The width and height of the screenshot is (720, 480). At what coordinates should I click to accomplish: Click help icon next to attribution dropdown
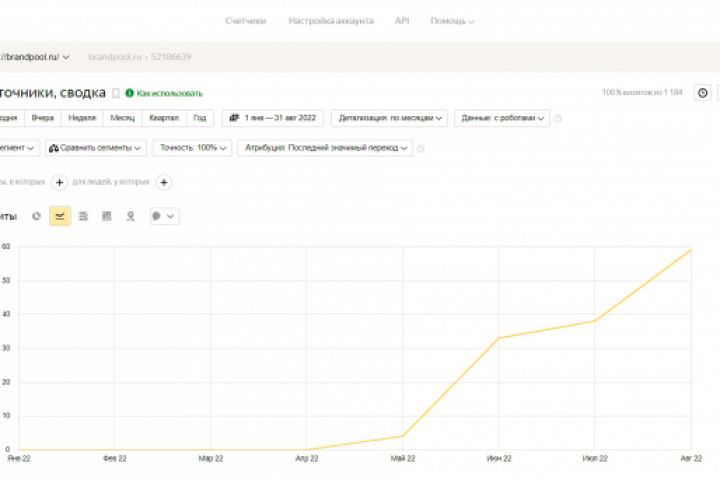point(420,148)
